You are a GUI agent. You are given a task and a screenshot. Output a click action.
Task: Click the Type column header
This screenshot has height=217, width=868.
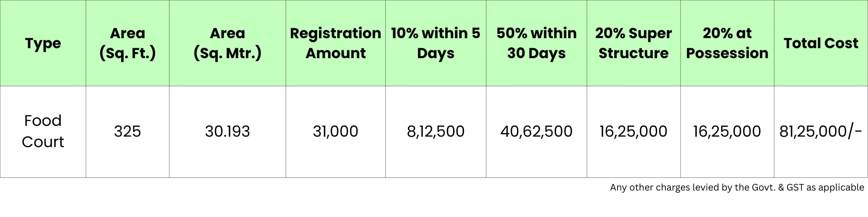[x=43, y=43]
